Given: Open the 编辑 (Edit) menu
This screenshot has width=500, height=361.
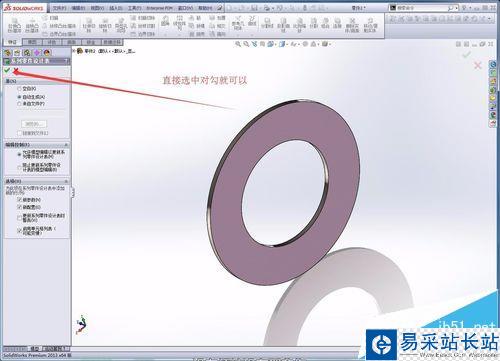Looking at the screenshot, I should coord(78,8).
